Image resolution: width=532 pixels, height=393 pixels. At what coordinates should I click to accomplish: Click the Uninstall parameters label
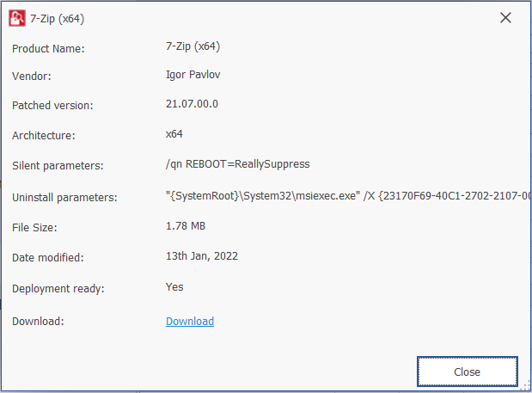coord(64,198)
